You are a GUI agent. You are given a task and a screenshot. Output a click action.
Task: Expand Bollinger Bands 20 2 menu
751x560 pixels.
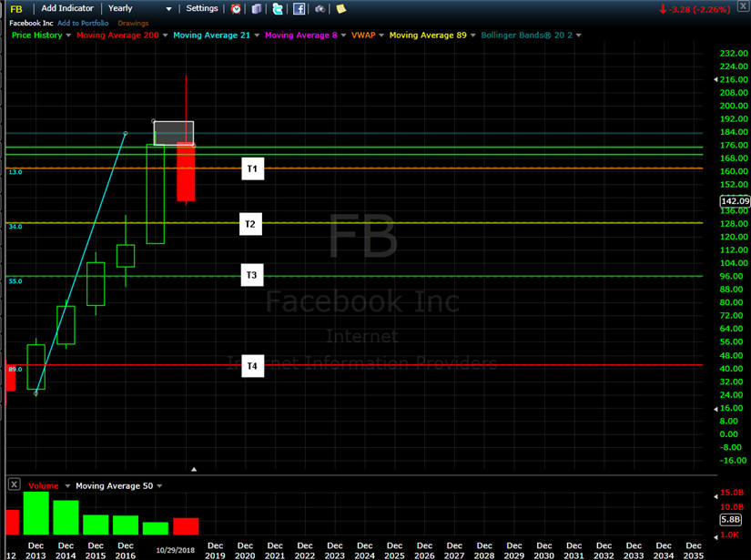tap(579, 36)
